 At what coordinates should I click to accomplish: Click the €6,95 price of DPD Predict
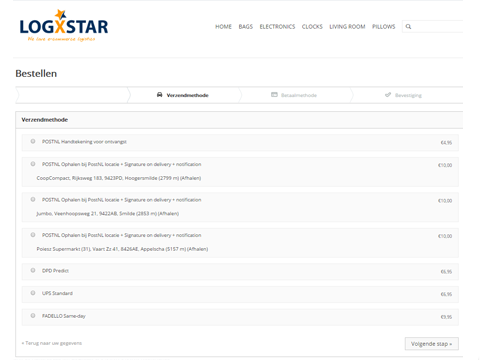(446, 272)
